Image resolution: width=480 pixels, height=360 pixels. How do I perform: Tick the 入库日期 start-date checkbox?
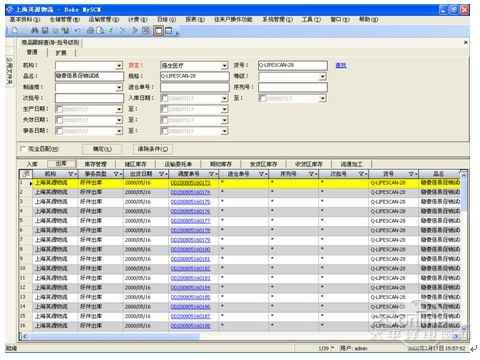point(164,98)
